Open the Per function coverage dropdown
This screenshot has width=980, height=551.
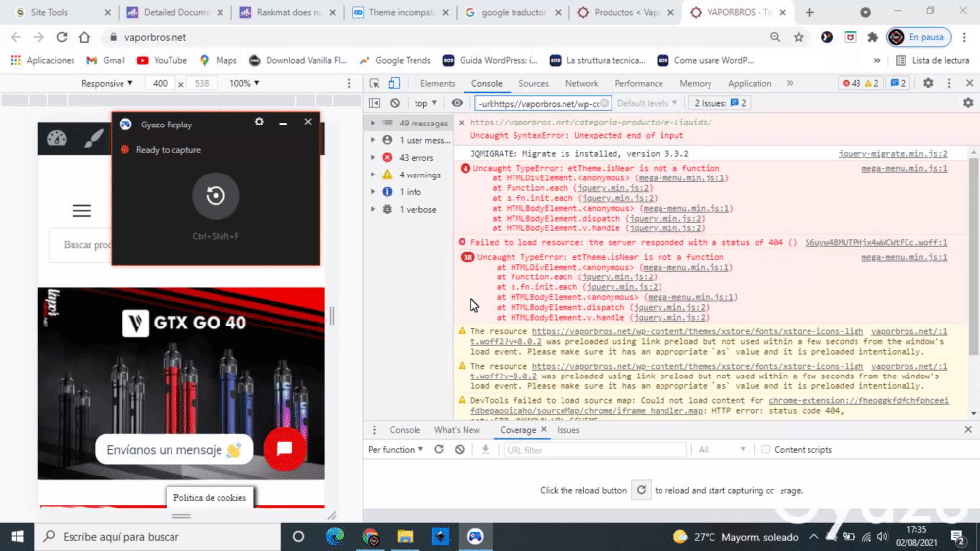[396, 450]
